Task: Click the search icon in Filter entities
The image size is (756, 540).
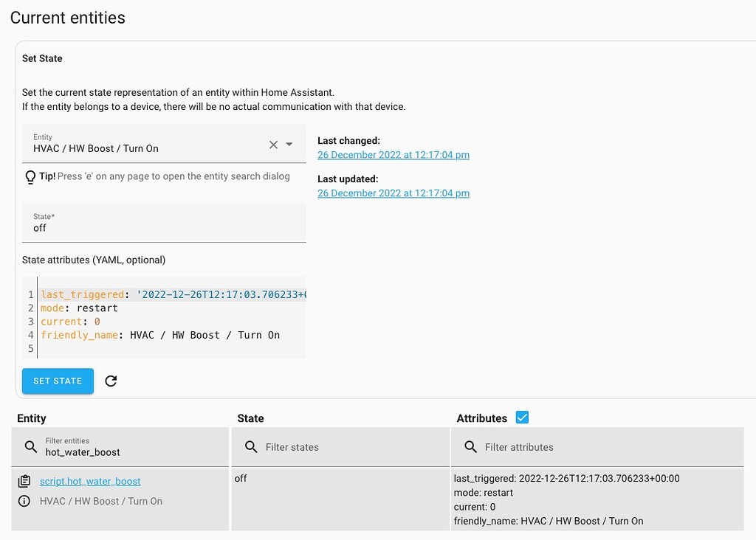Action: pyautogui.click(x=30, y=446)
